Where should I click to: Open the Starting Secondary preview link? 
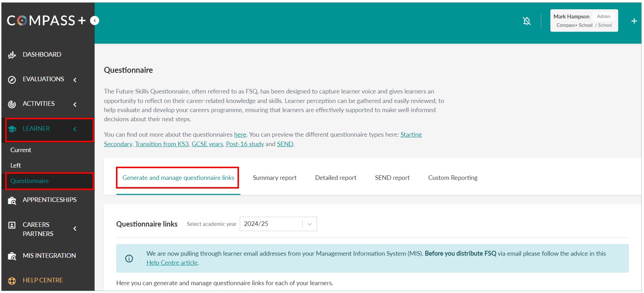pos(411,134)
